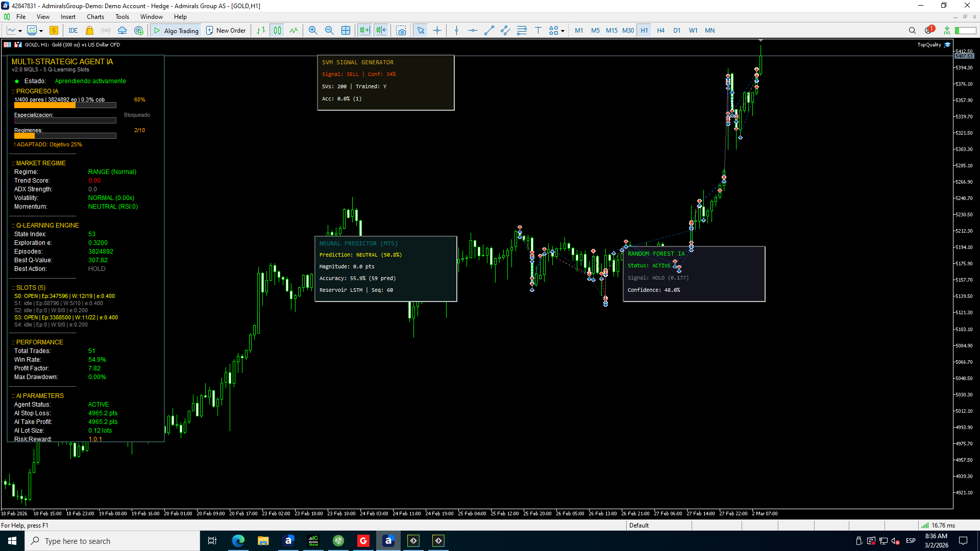Select the crosshair cursor tool
Image resolution: width=980 pixels, height=551 pixels.
pos(437,31)
